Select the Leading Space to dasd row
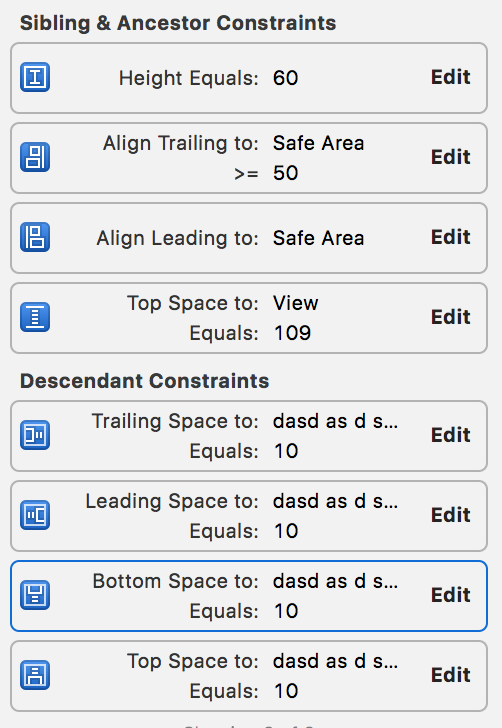The height and width of the screenshot is (728, 502). (249, 516)
